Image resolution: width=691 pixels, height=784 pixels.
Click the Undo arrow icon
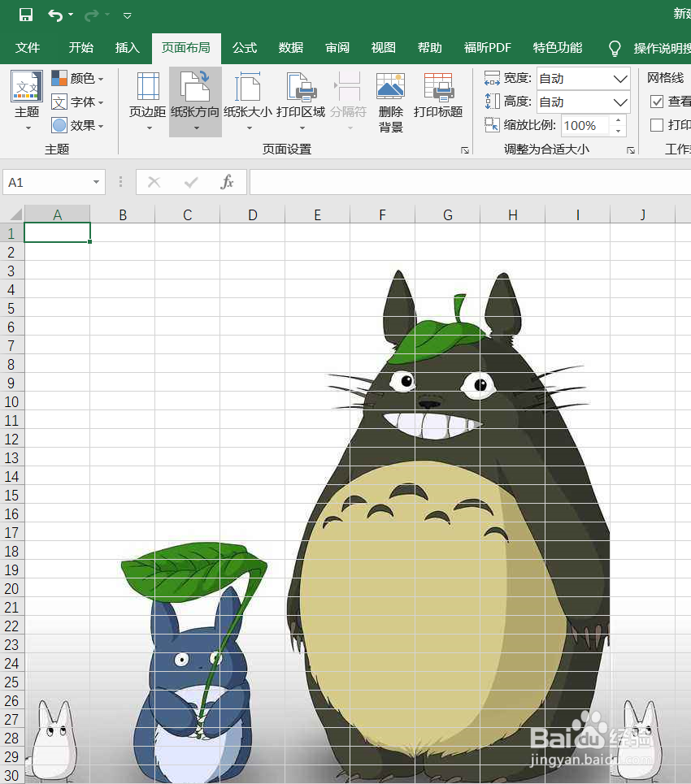click(x=55, y=15)
